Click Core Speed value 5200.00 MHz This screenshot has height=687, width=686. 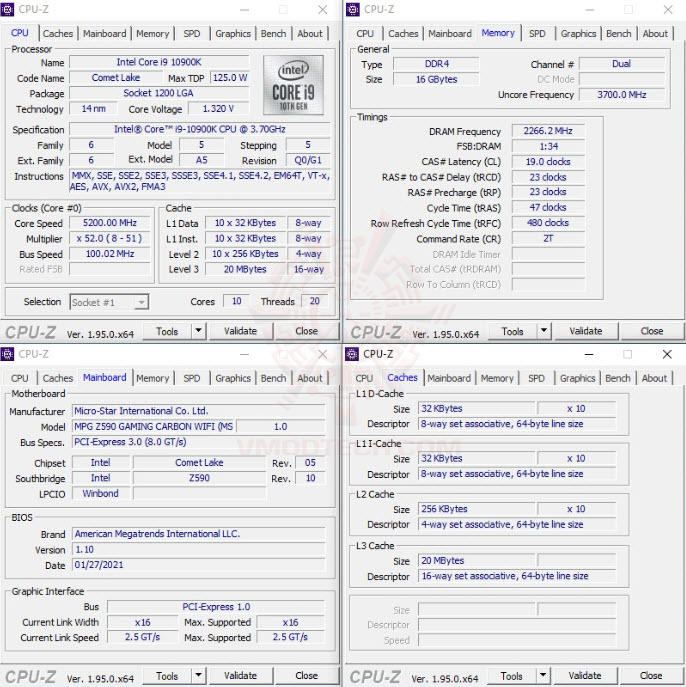[x=110, y=223]
